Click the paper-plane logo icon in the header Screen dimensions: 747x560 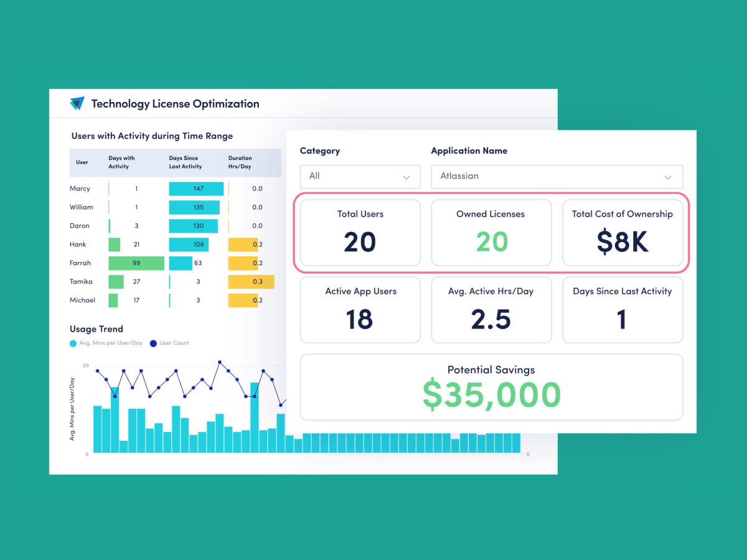[x=76, y=103]
